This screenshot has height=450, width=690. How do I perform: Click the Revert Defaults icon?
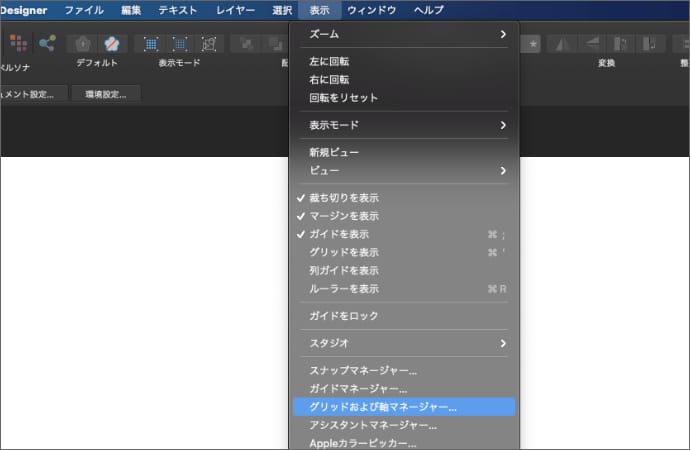pos(84,44)
